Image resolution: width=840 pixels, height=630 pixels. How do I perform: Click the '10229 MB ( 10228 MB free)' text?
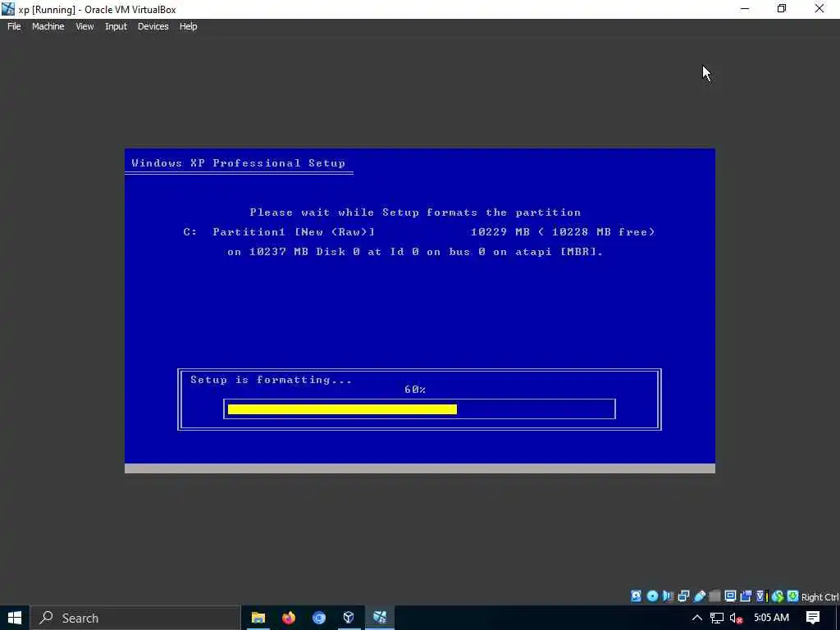tap(563, 232)
